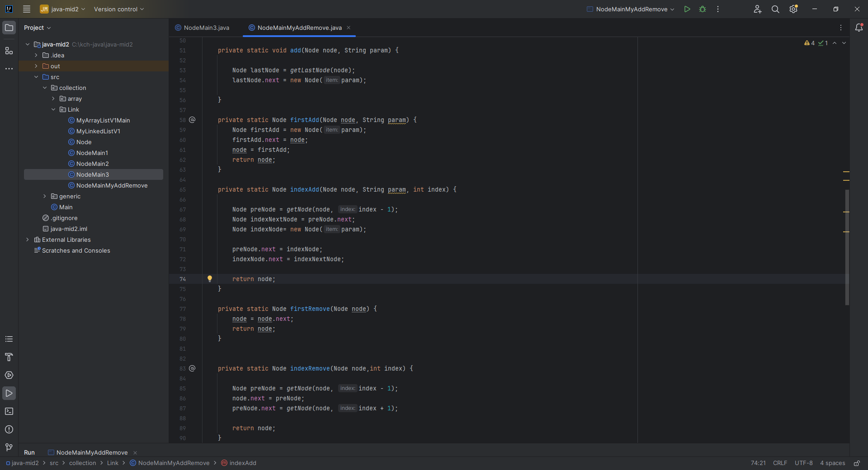Screen dimensions: 868x470
Task: Open Project view mode dropdown
Action: pyautogui.click(x=38, y=28)
